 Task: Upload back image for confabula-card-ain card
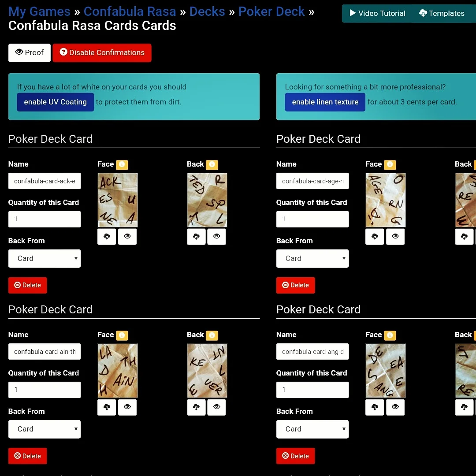[x=196, y=407]
